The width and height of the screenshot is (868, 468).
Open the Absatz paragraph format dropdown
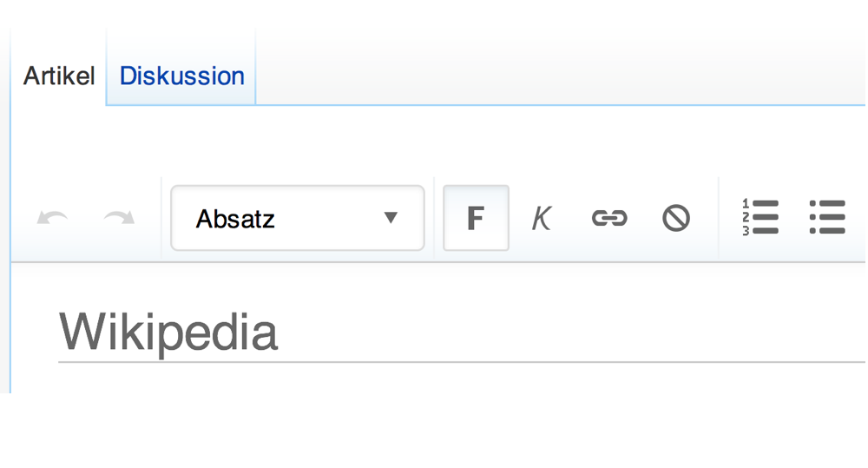[297, 218]
